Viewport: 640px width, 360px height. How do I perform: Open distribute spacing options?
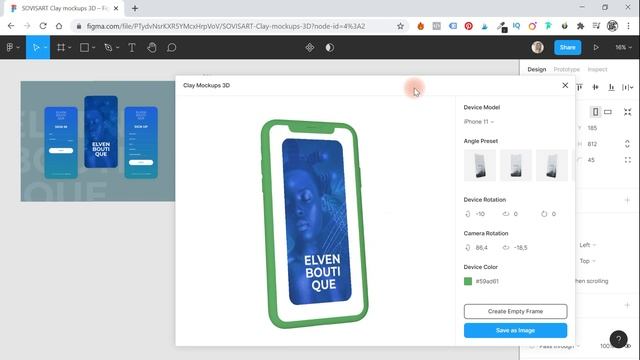[x=627, y=87]
